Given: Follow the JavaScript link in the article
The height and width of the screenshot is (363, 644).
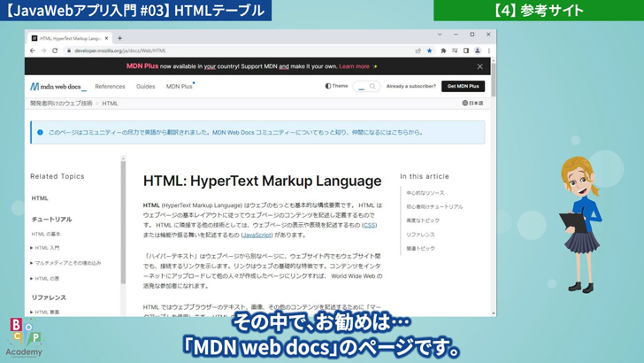Looking at the screenshot, I should (x=257, y=236).
